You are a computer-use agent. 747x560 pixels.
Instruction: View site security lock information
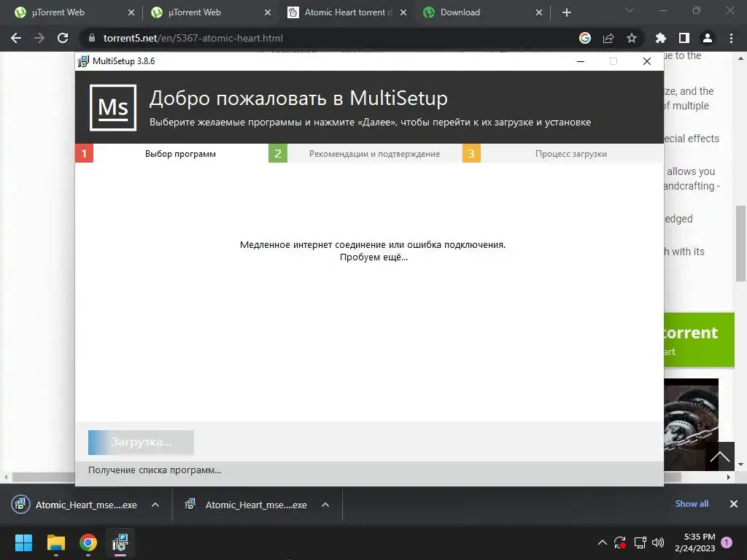click(92, 38)
